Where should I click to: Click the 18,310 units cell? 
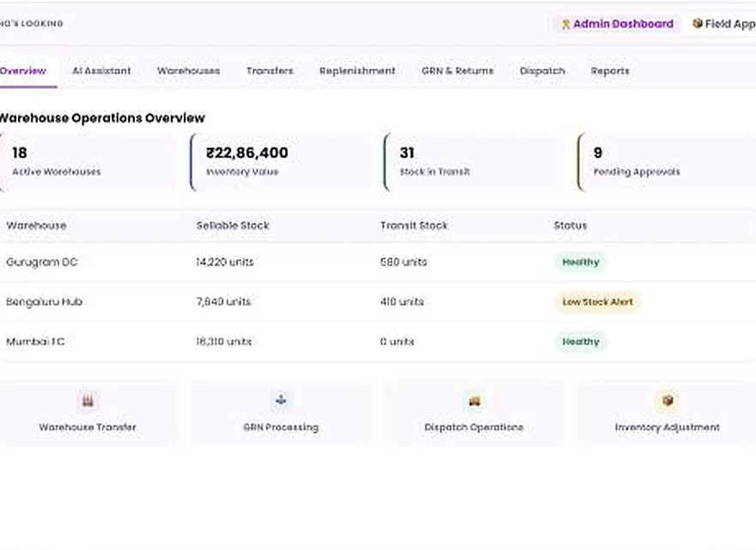tap(223, 341)
